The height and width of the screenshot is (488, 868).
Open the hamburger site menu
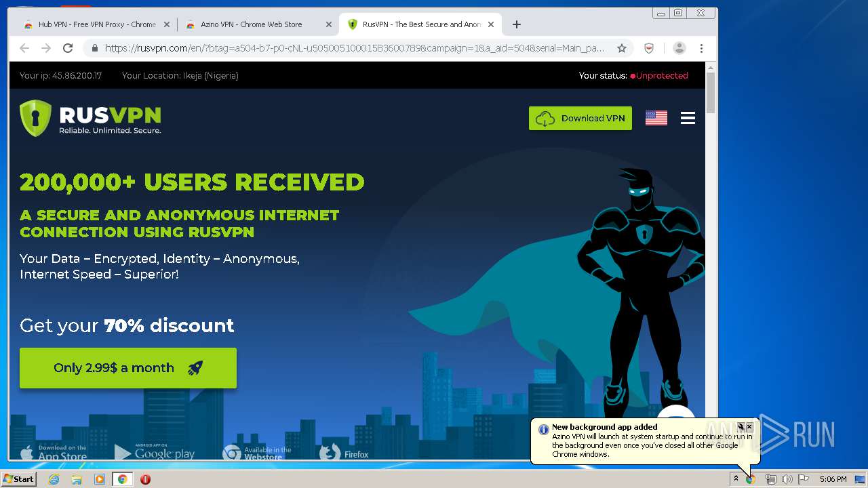coord(688,118)
